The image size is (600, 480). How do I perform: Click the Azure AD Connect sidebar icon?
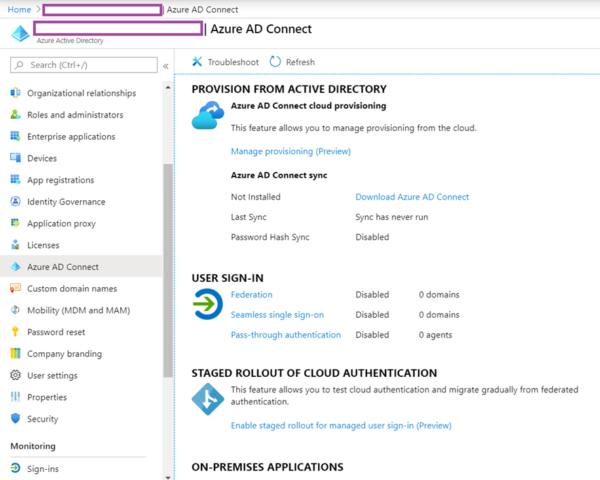(15, 266)
